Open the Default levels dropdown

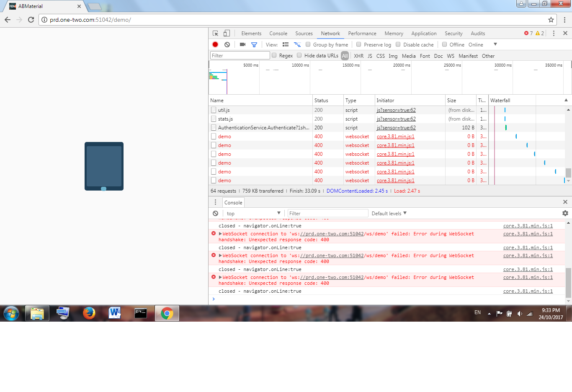click(389, 213)
